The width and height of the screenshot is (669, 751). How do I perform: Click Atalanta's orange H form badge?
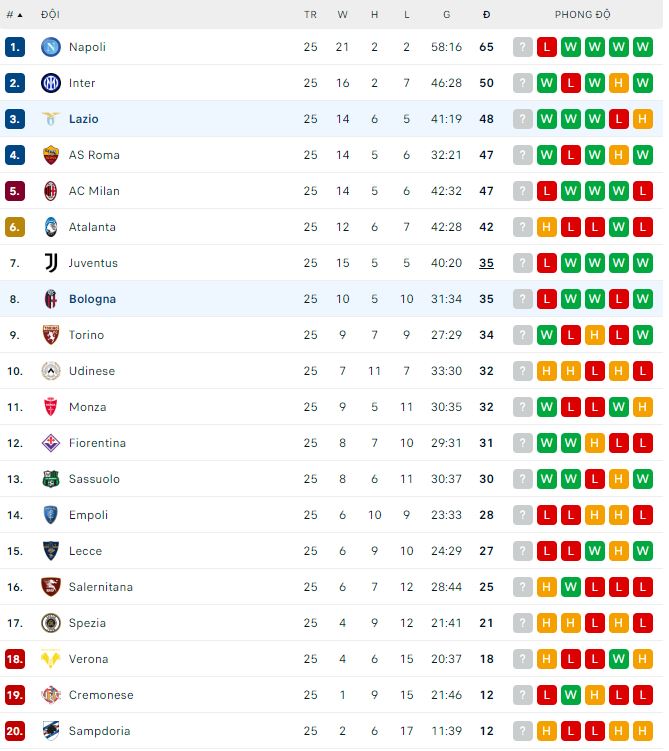pyautogui.click(x=547, y=227)
